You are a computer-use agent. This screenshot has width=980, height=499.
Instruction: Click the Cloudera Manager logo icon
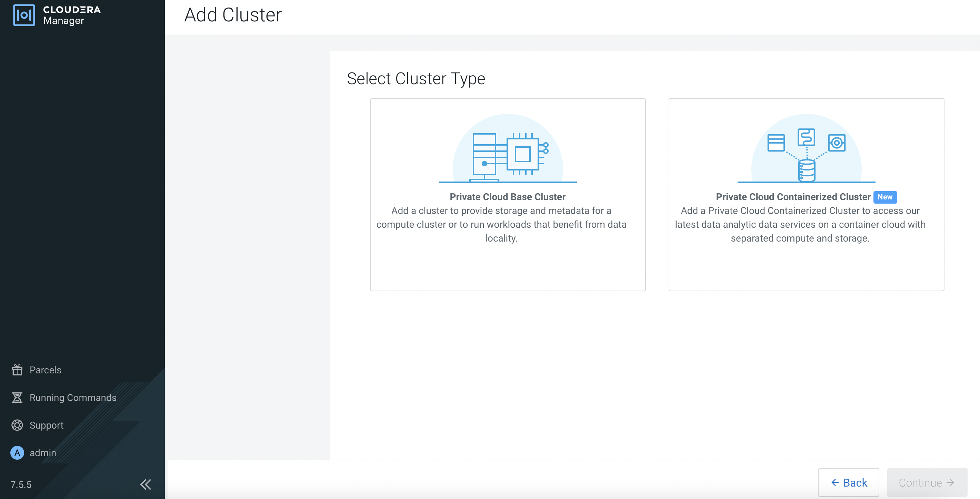(23, 15)
